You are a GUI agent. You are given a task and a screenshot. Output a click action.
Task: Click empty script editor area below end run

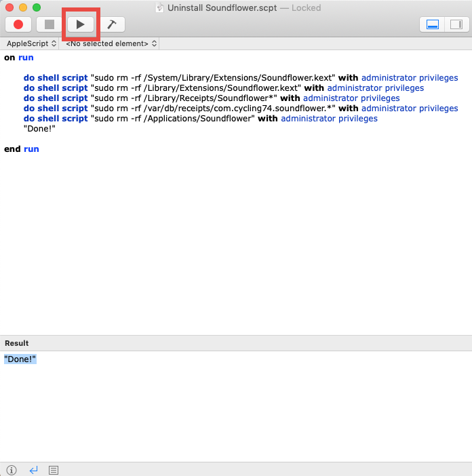pos(236,243)
